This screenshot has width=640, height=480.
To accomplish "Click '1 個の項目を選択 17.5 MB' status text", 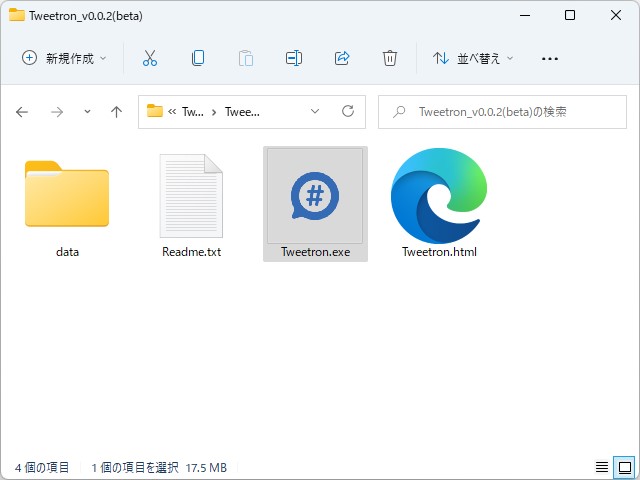I will tap(159, 467).
